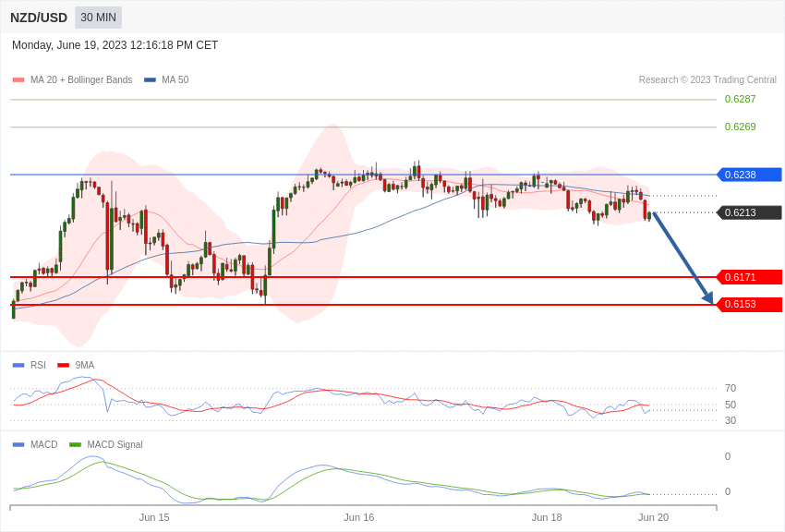This screenshot has height=532, width=785.
Task: Click the 0.6287 resistance level label
Action: pyautogui.click(x=740, y=99)
